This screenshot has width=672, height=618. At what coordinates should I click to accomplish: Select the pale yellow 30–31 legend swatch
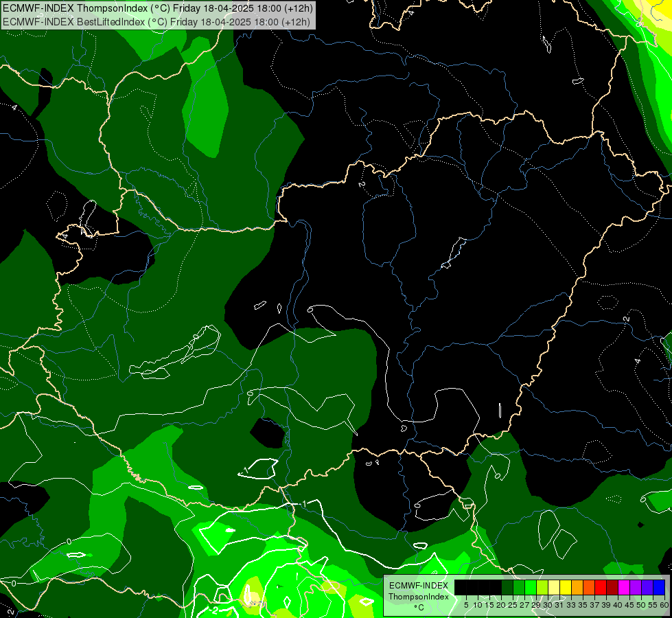point(554,587)
